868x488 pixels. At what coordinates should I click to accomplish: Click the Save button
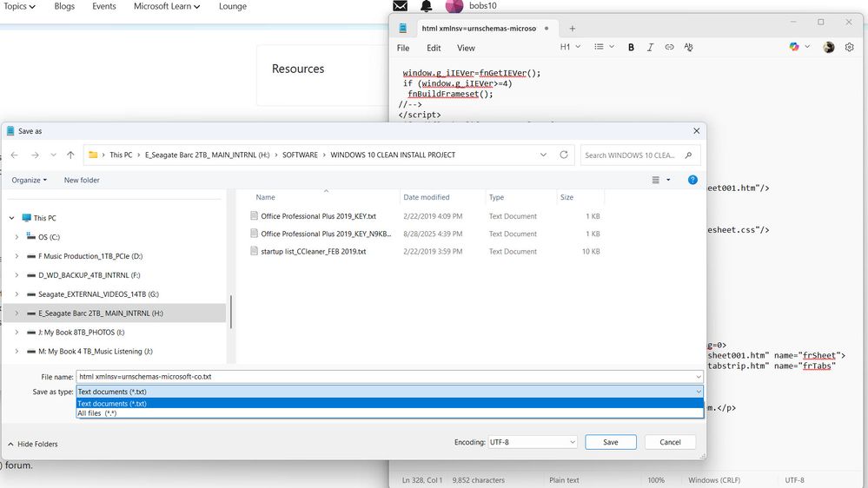click(611, 442)
